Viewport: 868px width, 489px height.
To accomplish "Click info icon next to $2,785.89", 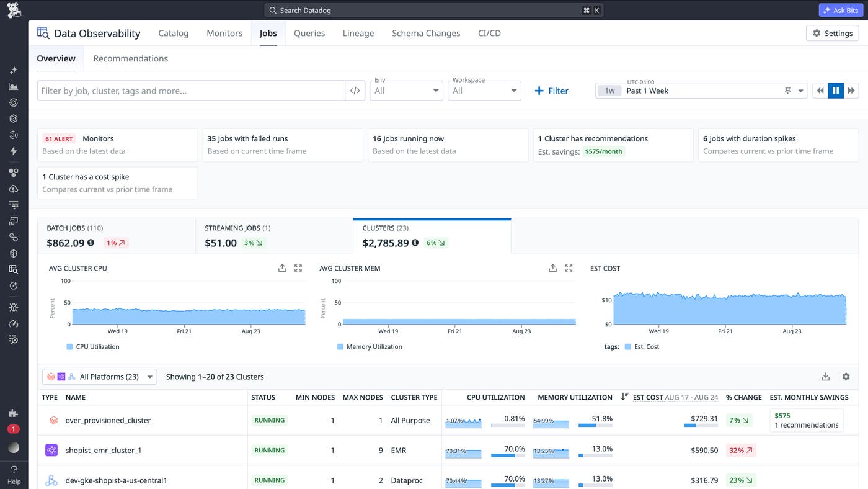I will [x=415, y=243].
